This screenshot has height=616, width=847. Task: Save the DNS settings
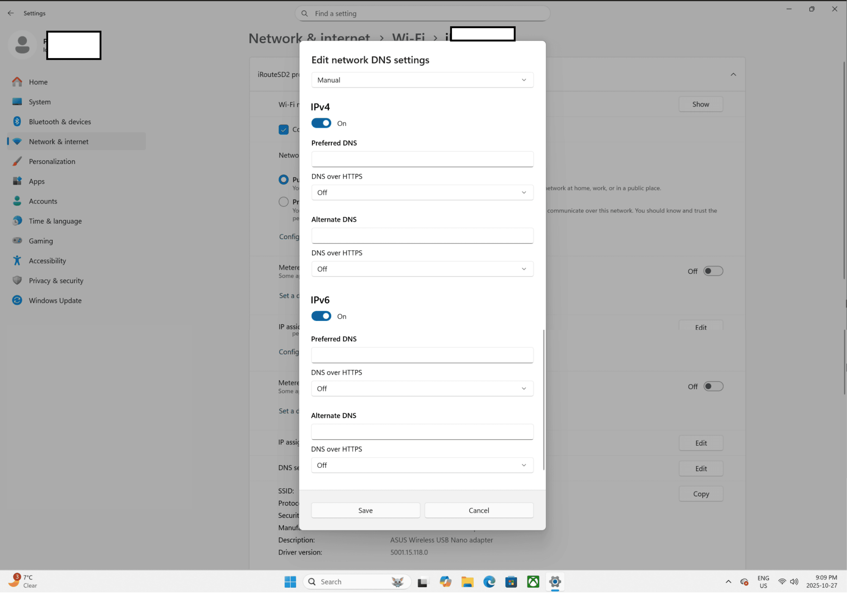click(x=365, y=510)
